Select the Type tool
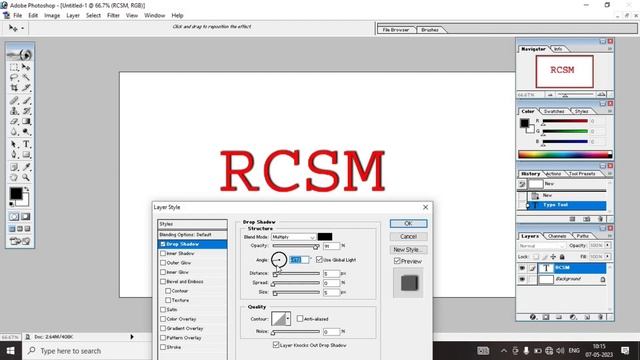This screenshot has height=360, width=640. [x=26, y=144]
